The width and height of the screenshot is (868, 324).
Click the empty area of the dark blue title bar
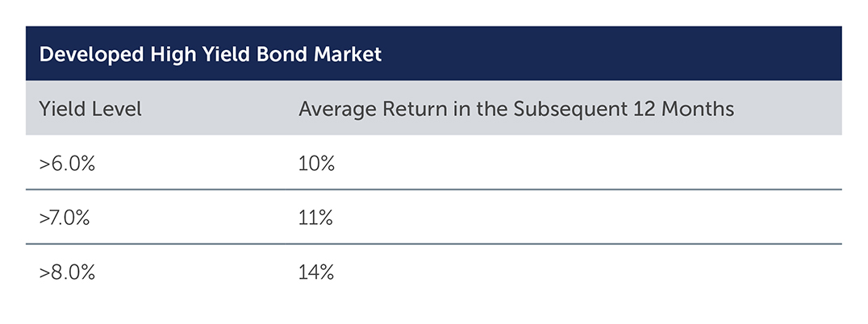point(609,54)
